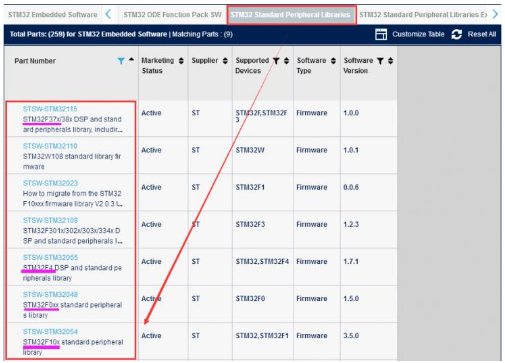Click Active status in STSW-STM32115 row

tap(151, 113)
